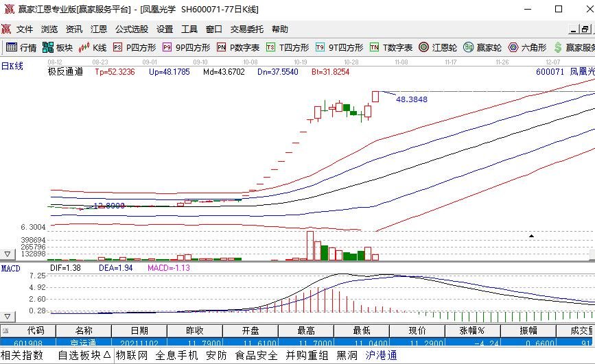Sort table by 日期 column header

[139, 330]
